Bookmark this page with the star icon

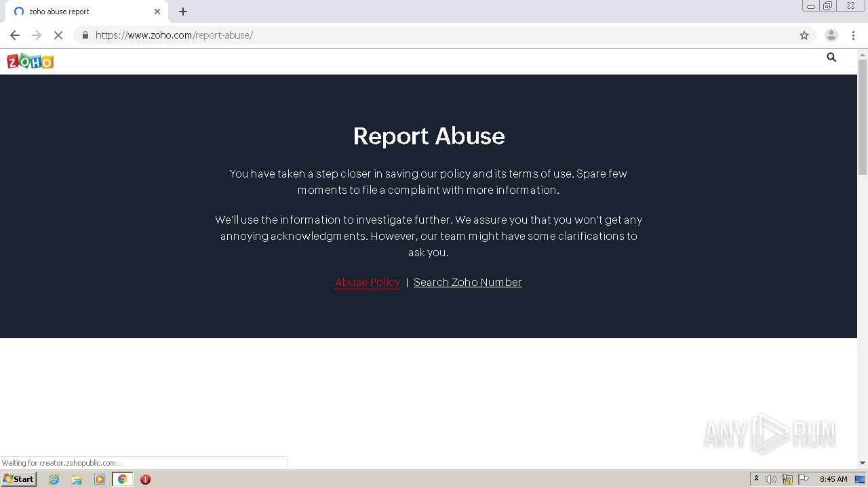coord(804,35)
